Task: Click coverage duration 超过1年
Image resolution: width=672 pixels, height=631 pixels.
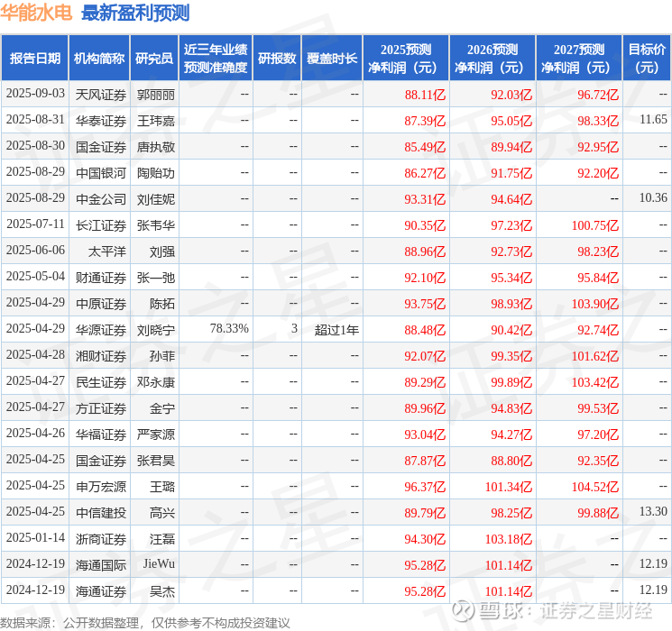Action: pyautogui.click(x=336, y=330)
